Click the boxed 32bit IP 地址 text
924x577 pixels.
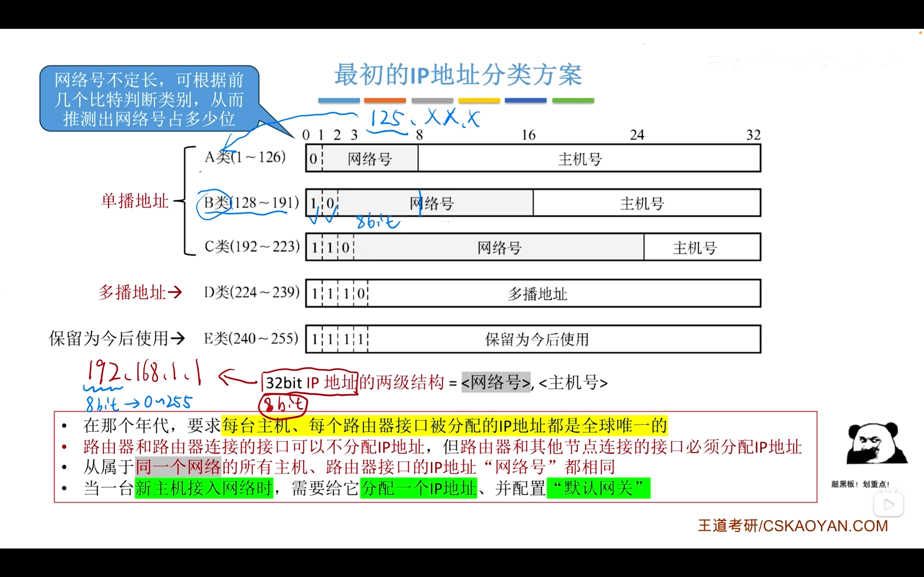(310, 382)
